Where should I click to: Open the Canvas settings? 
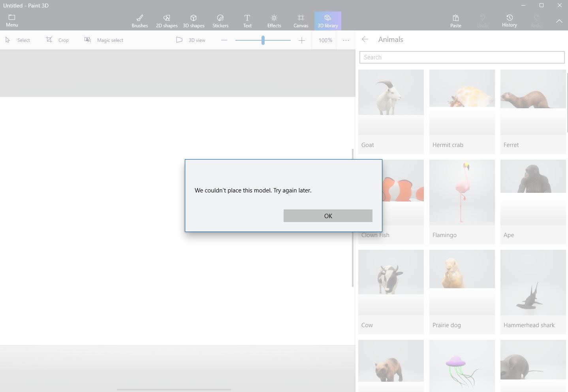[301, 21]
